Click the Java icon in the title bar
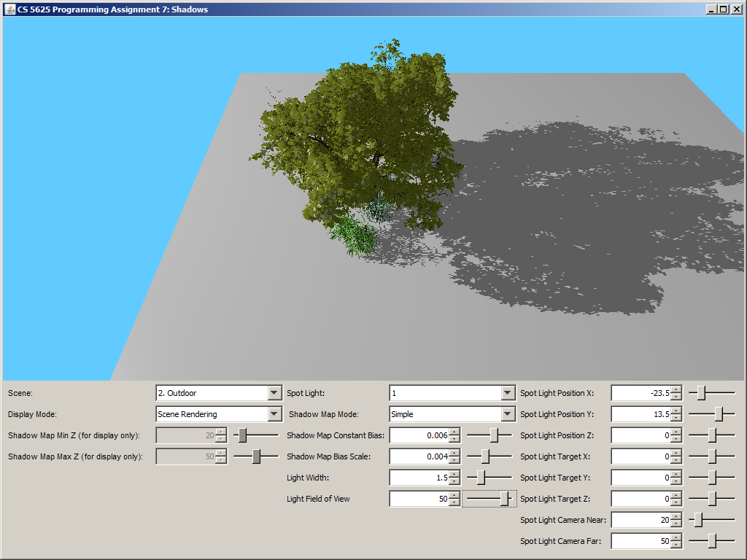 pyautogui.click(x=9, y=9)
